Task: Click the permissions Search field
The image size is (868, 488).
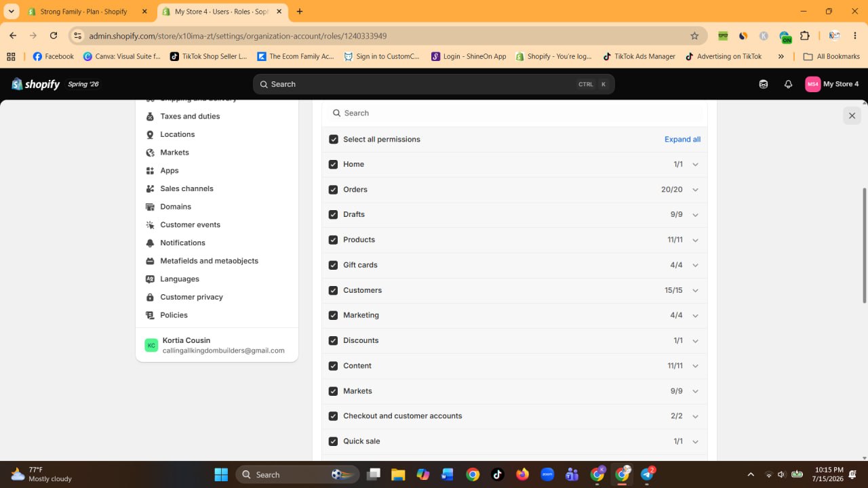Action: [x=514, y=113]
